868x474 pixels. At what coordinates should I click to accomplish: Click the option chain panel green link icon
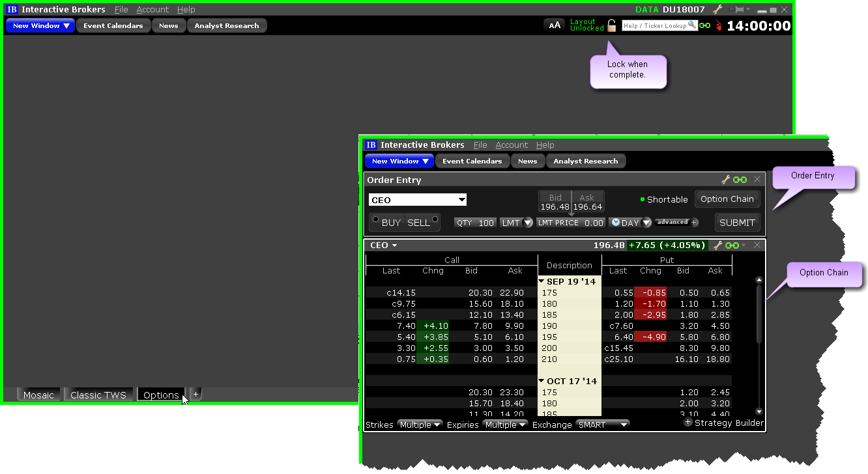pyautogui.click(x=732, y=245)
